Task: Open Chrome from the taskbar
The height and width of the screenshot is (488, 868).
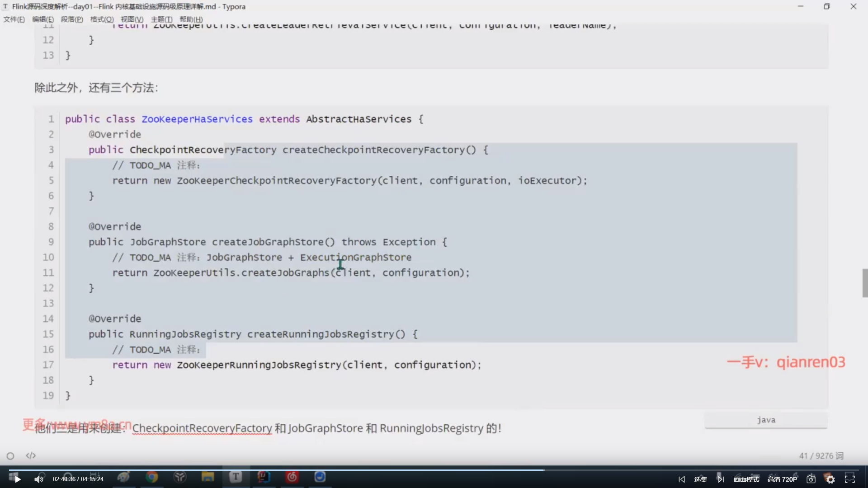Action: [x=152, y=477]
